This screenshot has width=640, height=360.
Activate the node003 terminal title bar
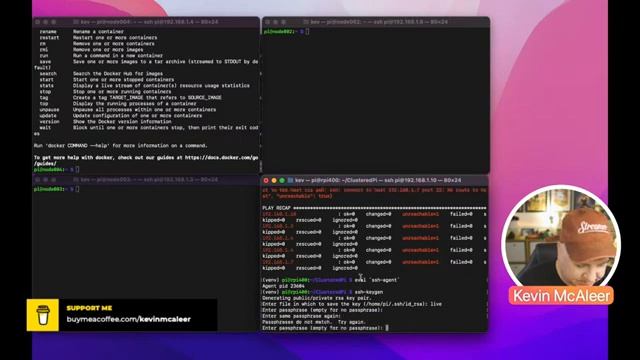pos(146,180)
